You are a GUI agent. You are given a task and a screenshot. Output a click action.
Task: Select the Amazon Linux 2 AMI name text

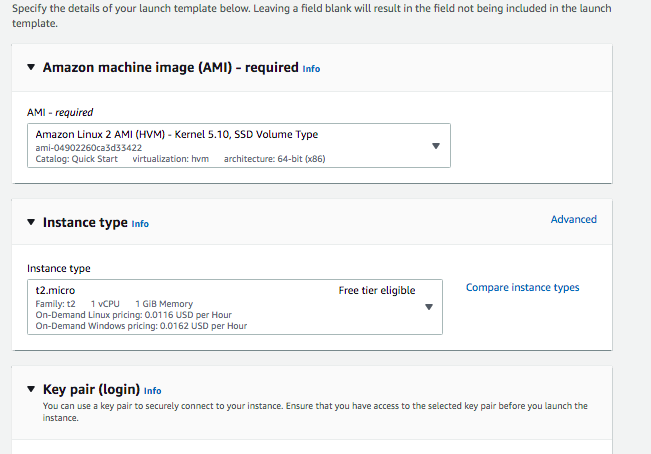click(176, 134)
